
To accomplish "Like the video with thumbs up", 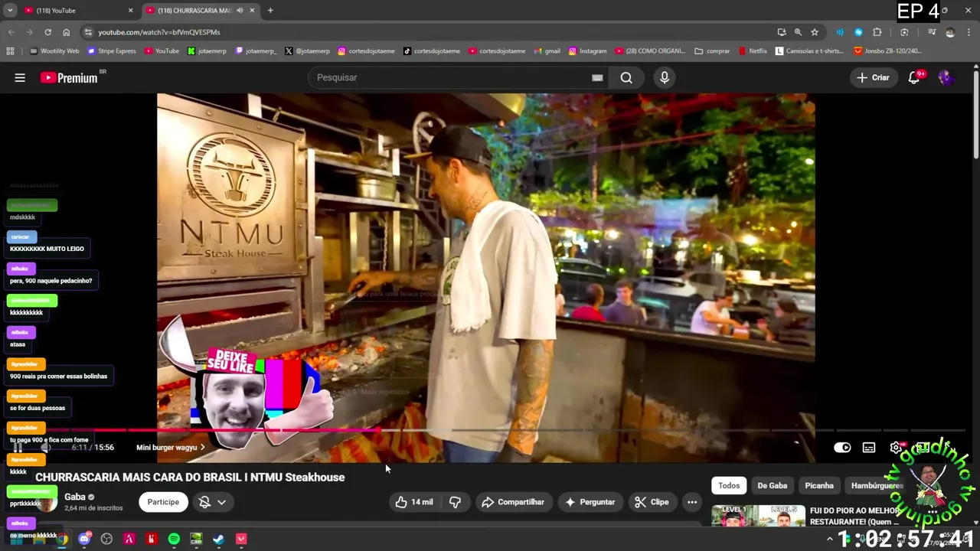I will 414,502.
